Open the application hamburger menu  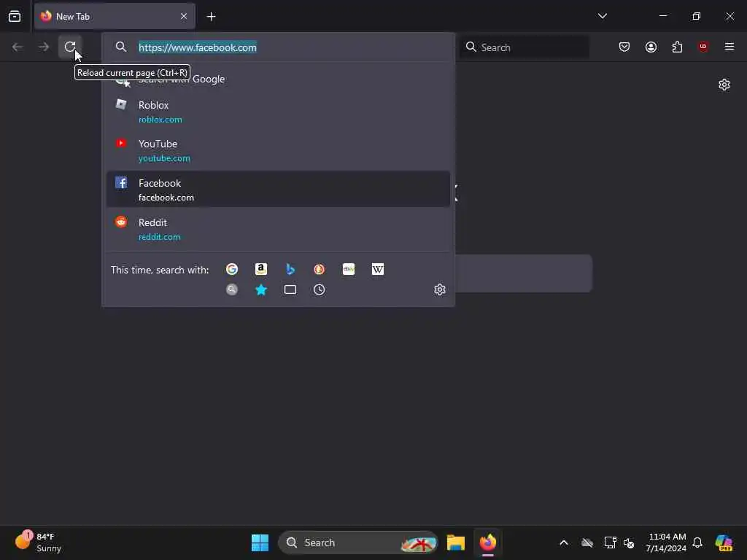point(729,47)
